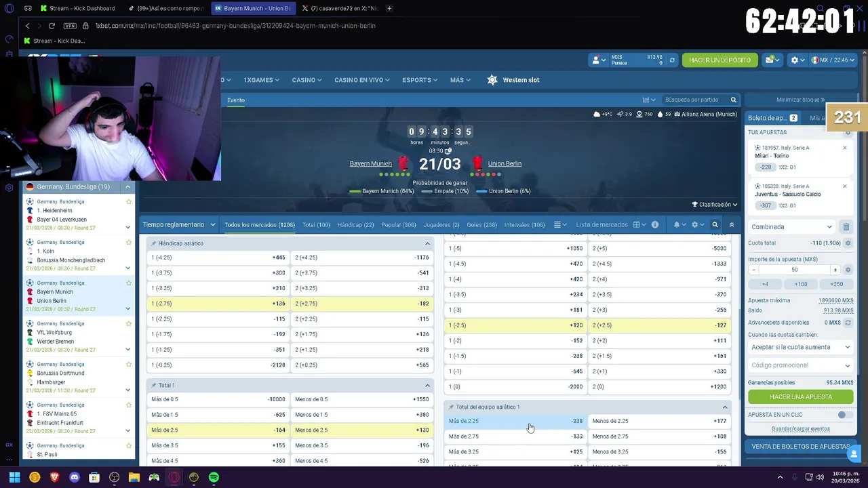This screenshot has height=488, width=868.
Task: Open Spotify from the Windows taskbar
Action: 214,477
